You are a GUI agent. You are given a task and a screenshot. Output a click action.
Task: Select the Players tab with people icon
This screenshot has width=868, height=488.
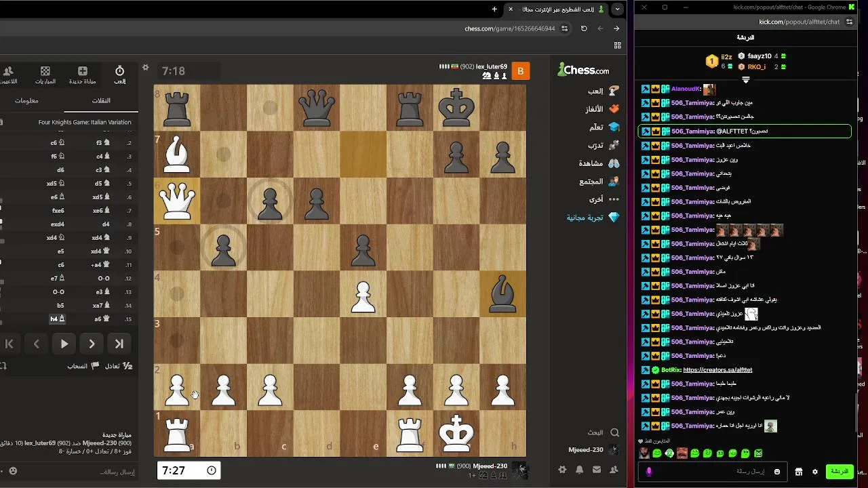[8, 75]
